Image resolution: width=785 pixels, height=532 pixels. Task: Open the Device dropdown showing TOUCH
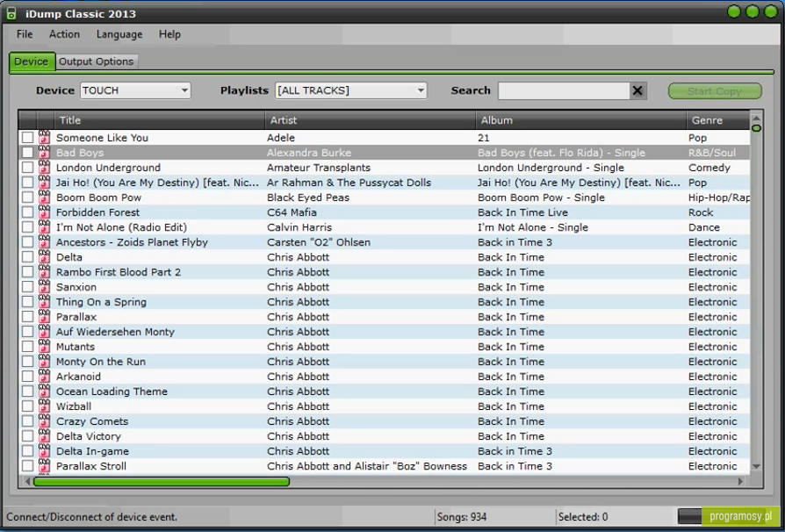coord(135,90)
